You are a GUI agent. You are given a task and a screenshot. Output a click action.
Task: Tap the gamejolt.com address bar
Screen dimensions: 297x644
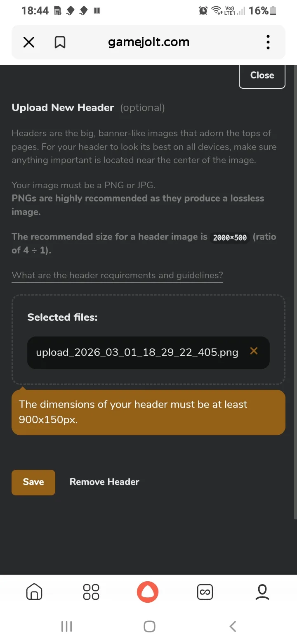pyautogui.click(x=148, y=42)
